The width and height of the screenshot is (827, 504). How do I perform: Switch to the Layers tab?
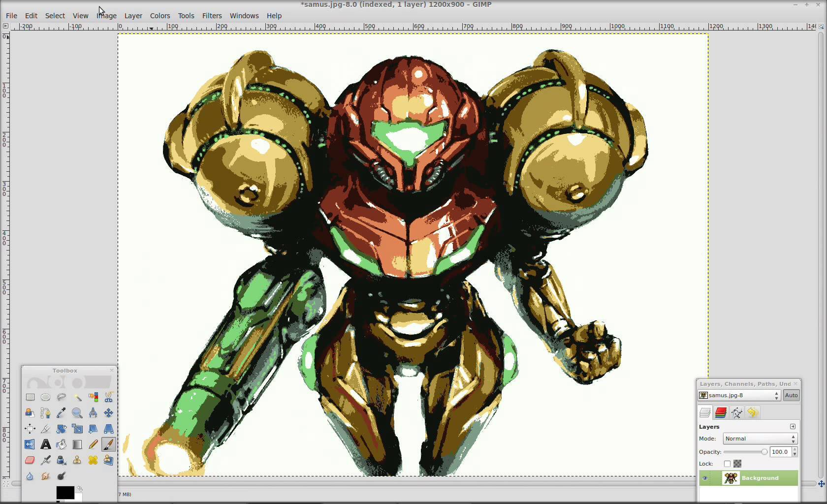pos(705,412)
